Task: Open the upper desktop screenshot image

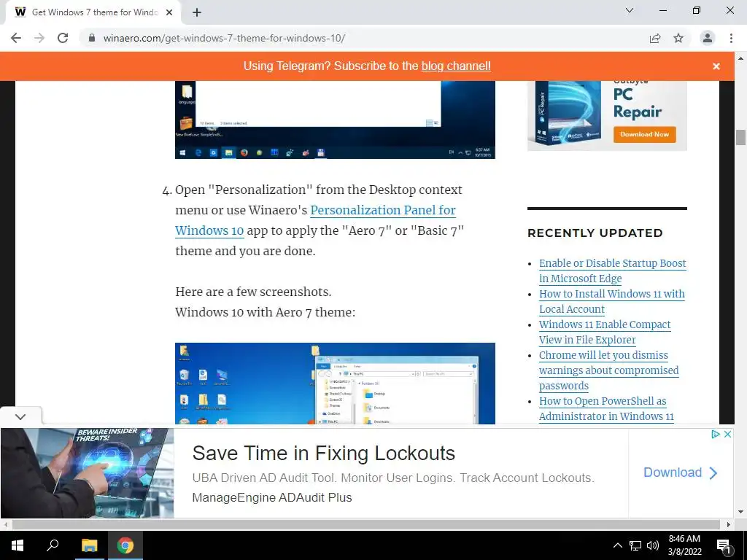Action: coord(335,120)
